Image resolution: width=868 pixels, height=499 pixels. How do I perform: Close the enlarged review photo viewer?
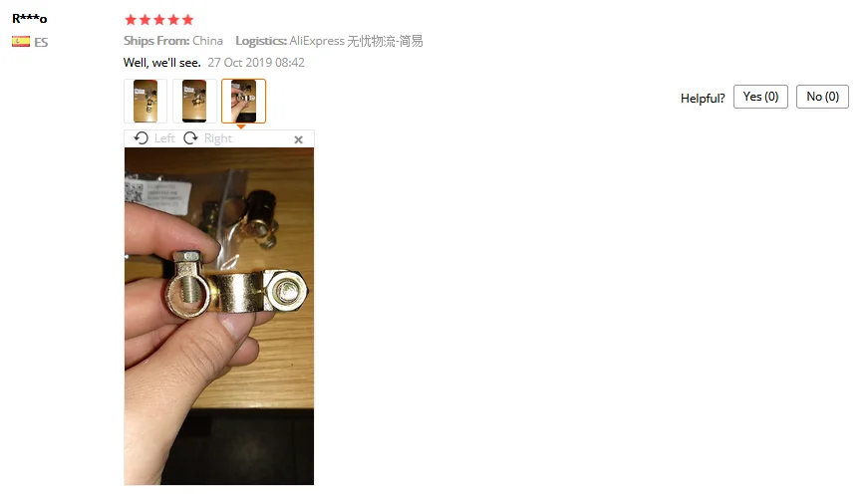click(298, 139)
